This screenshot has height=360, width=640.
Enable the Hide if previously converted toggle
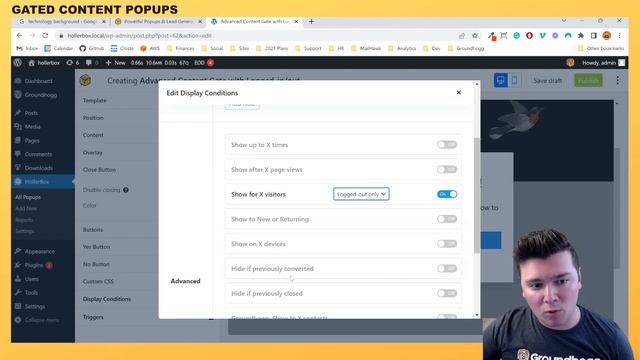pyautogui.click(x=447, y=269)
